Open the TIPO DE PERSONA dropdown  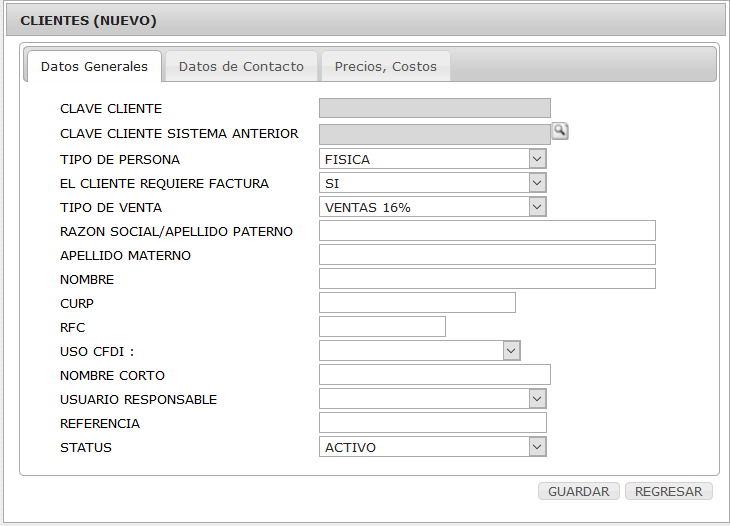433,159
